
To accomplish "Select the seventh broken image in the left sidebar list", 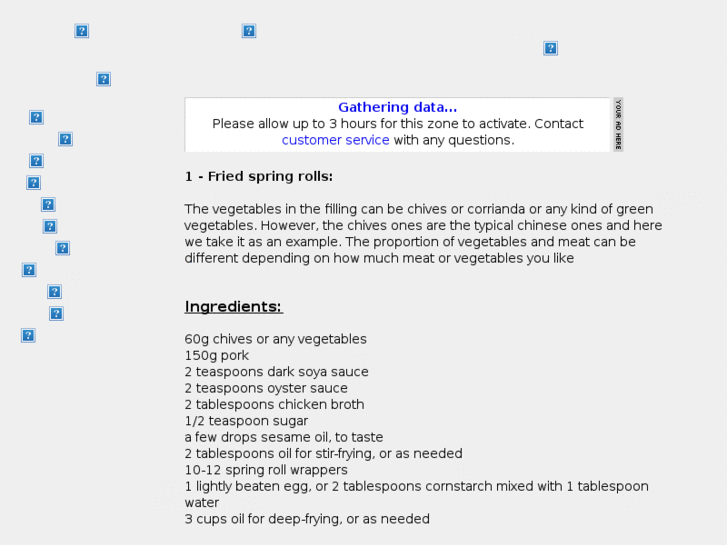I will pyautogui.click(x=63, y=248).
